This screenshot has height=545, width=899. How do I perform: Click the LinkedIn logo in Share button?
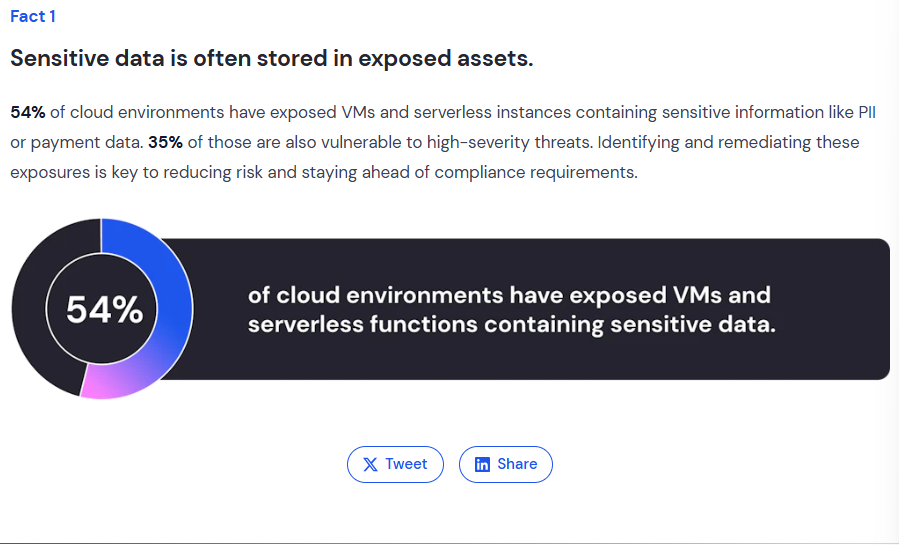(x=482, y=465)
